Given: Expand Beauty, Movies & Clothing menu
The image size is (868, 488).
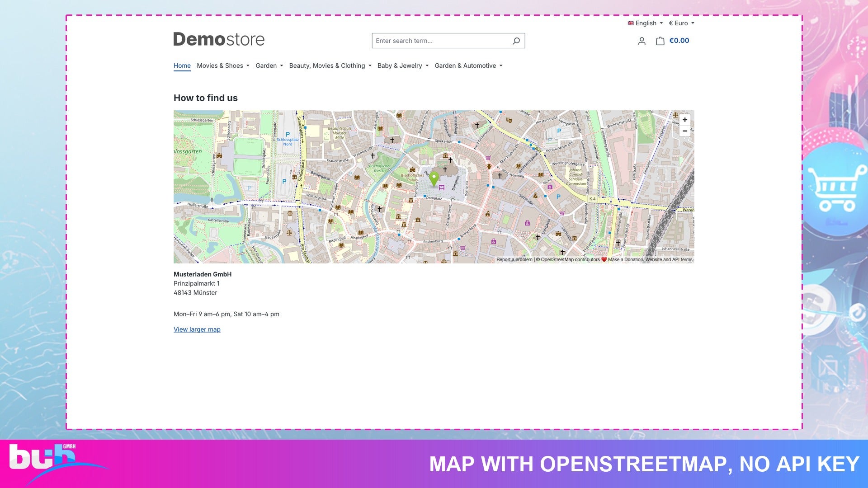Looking at the screenshot, I should (330, 66).
